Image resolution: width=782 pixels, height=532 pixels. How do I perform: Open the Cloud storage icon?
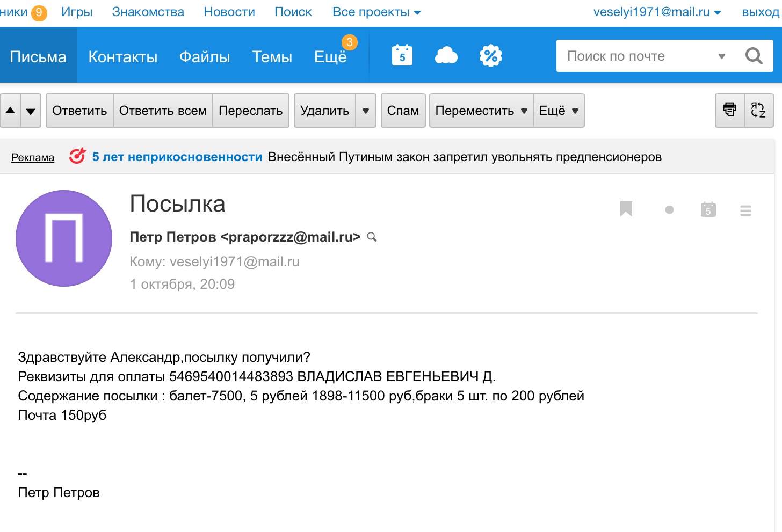point(446,56)
